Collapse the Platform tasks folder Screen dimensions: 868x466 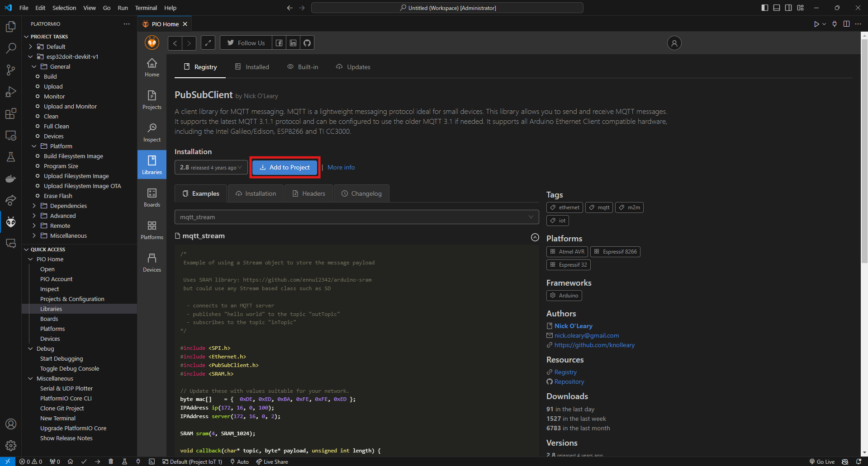point(34,146)
